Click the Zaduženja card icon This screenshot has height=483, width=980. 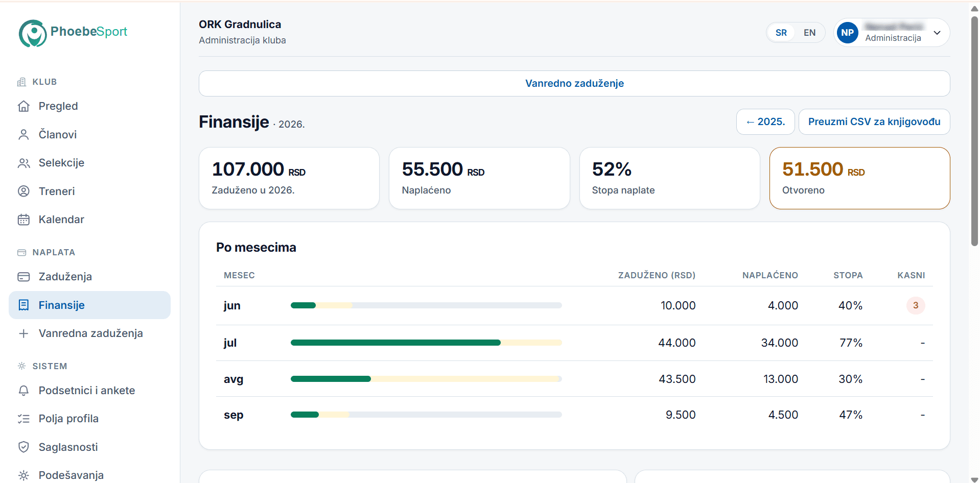click(24, 277)
